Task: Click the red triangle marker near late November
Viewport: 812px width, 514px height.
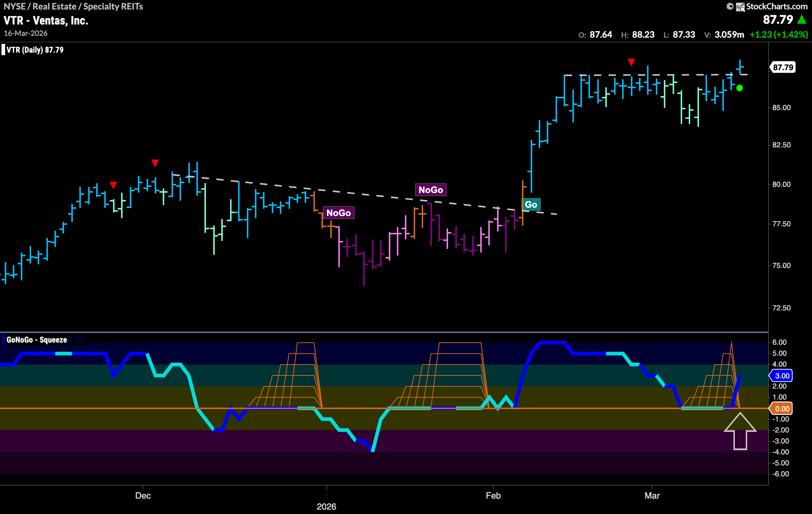Action: pos(113,185)
